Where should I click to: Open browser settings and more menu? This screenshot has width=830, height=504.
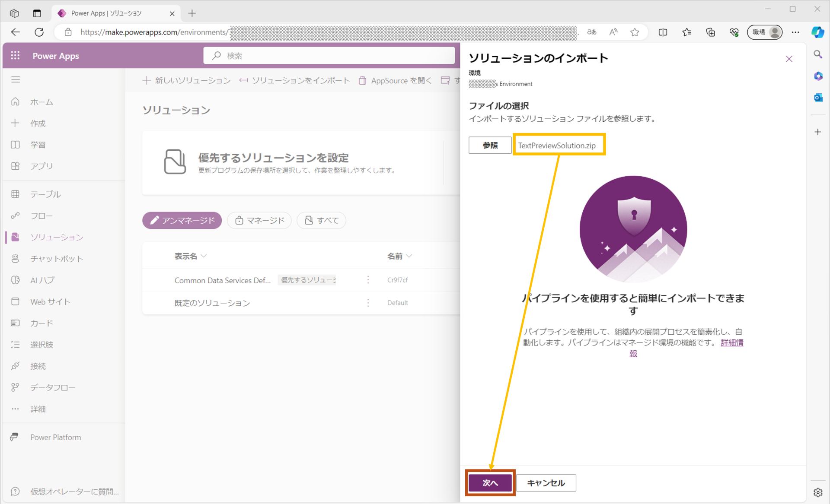(x=795, y=32)
